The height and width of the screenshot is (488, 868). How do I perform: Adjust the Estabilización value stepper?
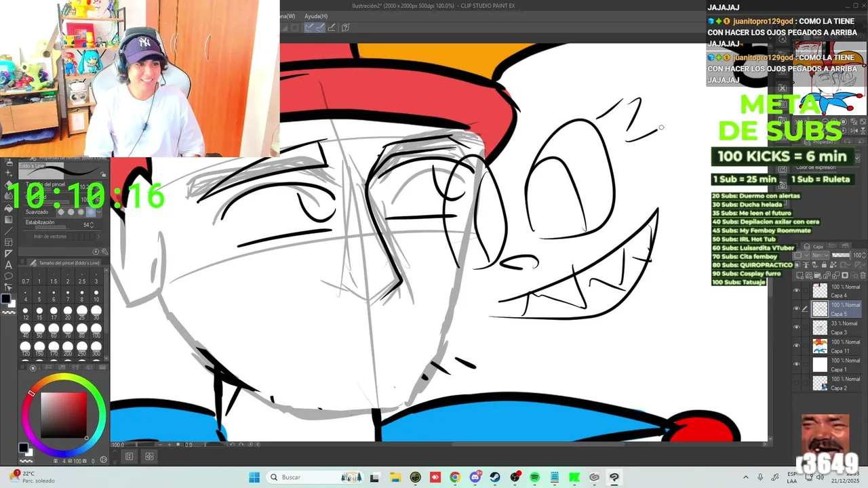click(92, 225)
